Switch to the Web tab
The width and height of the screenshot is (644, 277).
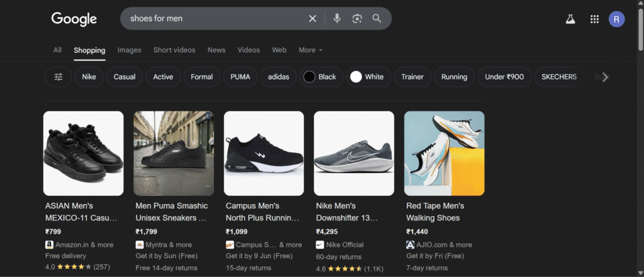click(x=279, y=50)
